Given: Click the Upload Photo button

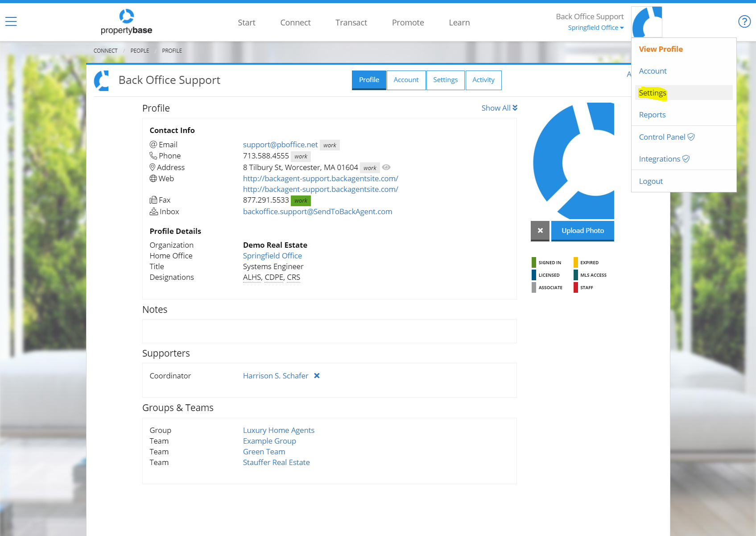Looking at the screenshot, I should (582, 231).
